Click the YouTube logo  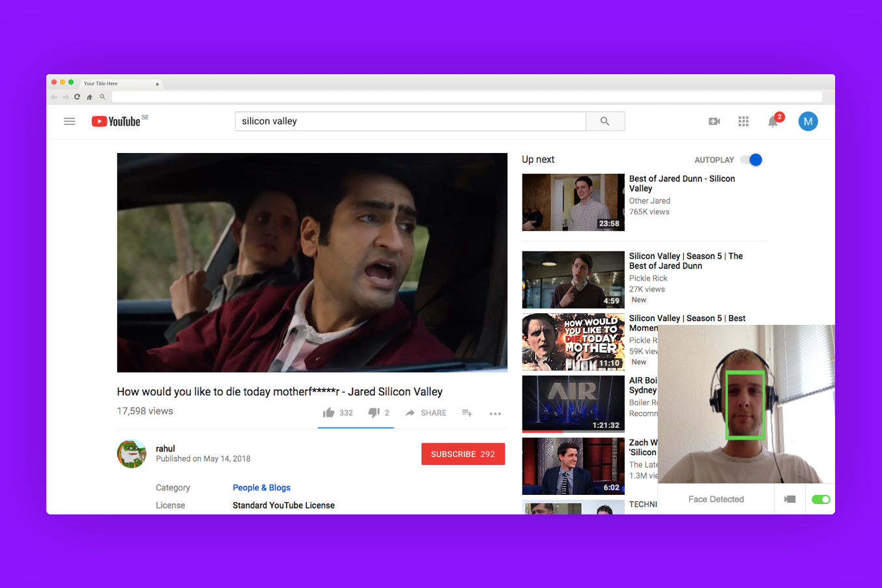point(117,121)
